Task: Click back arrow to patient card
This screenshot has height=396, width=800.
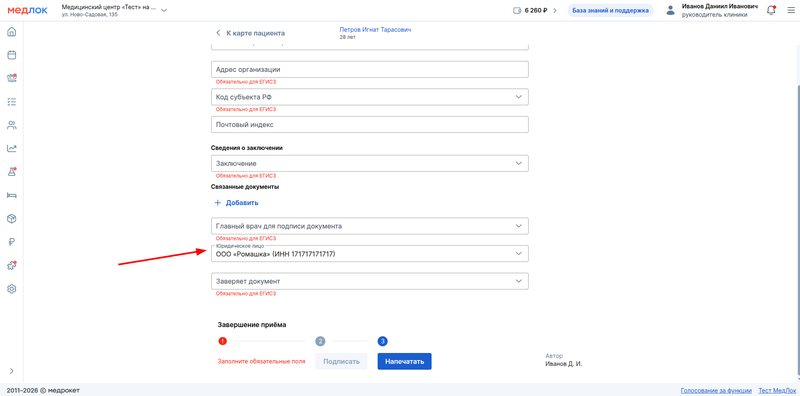Action: (218, 33)
